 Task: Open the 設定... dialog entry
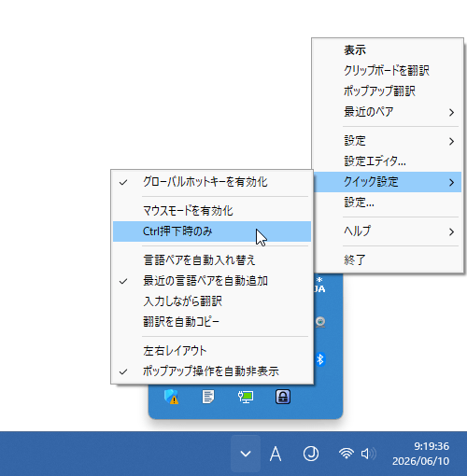[388, 203]
